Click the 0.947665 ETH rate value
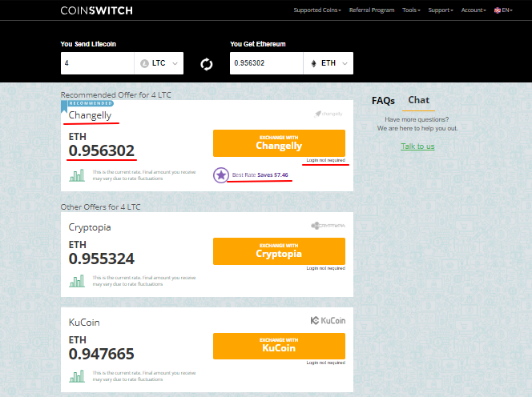This screenshot has width=532, height=397. click(102, 354)
